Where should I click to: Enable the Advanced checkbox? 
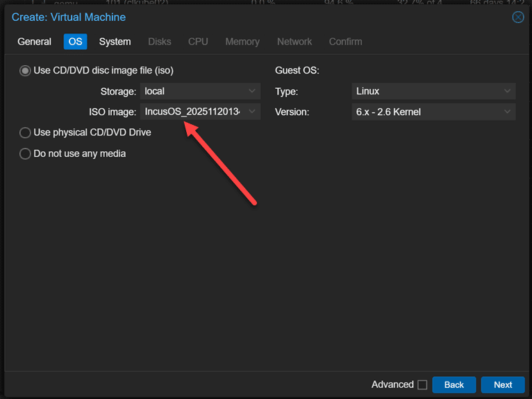pyautogui.click(x=422, y=384)
